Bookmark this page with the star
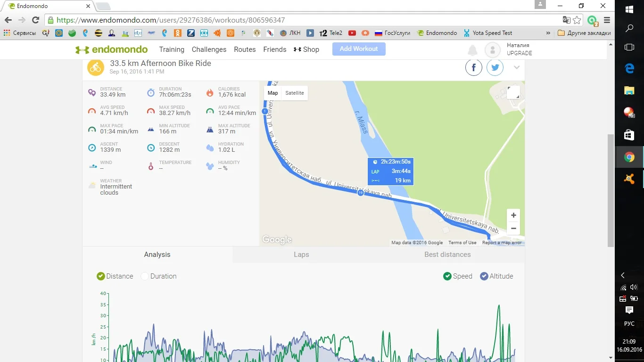644x362 pixels. 577,20
